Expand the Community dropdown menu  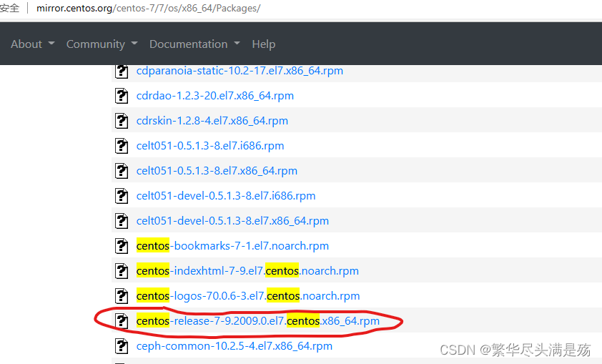(102, 44)
